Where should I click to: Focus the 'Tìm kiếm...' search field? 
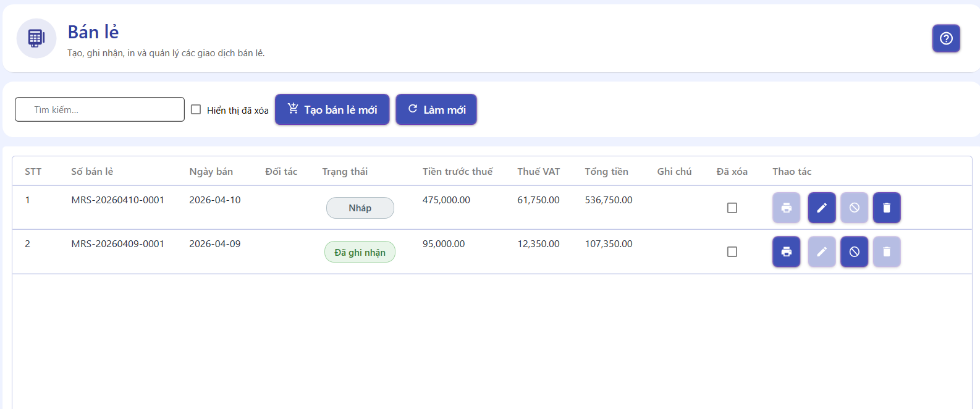[99, 109]
